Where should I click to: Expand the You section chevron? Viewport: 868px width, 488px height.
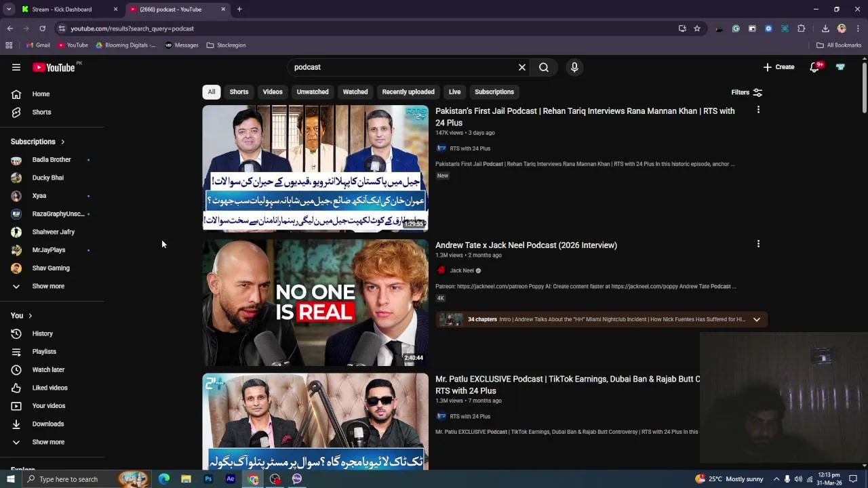30,315
